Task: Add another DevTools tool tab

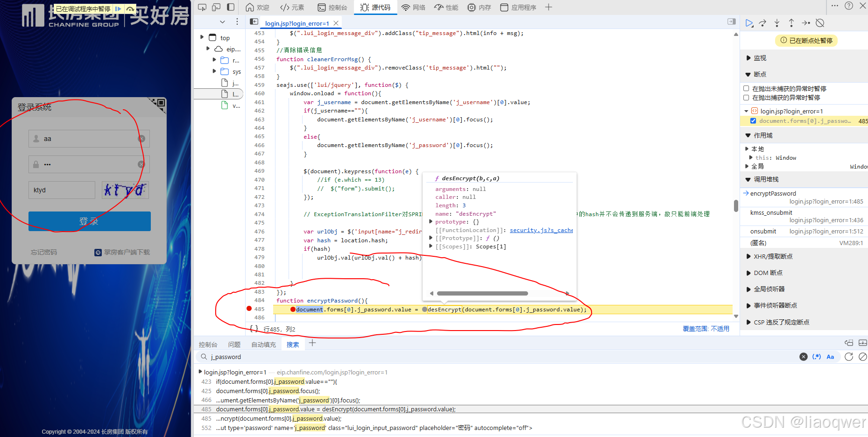Action: pos(549,7)
